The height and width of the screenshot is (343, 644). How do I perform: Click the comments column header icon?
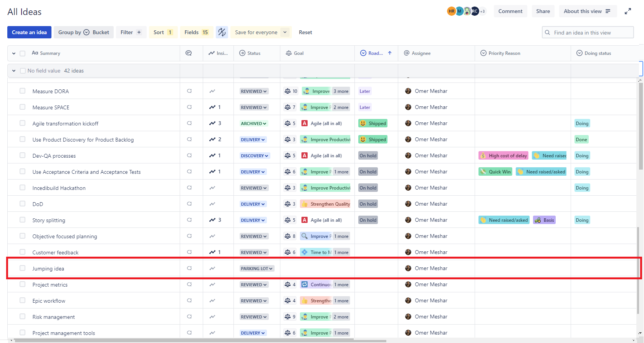[x=189, y=53]
